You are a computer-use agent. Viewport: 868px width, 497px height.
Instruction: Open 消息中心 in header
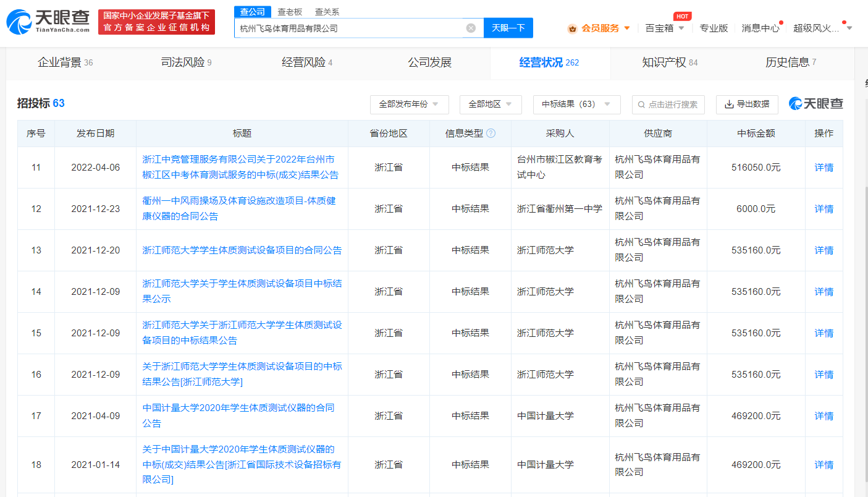(x=761, y=28)
